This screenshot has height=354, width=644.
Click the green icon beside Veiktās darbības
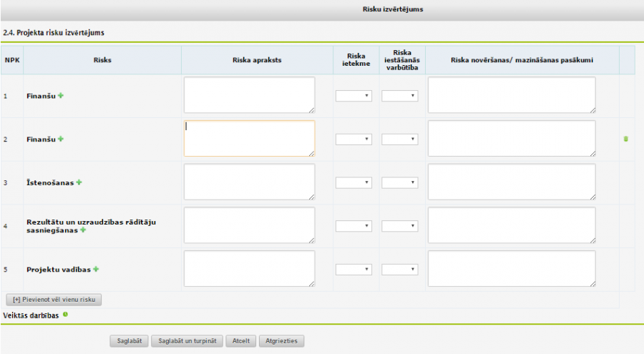[x=65, y=314]
